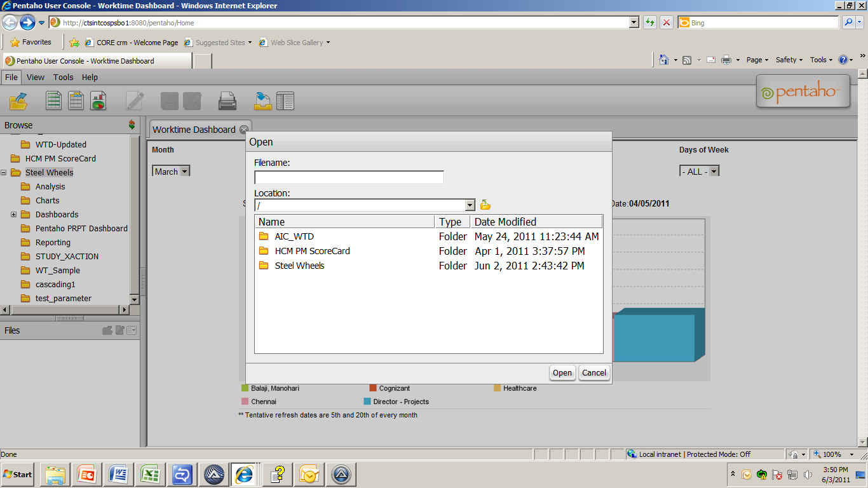Click the Favorites button

click(x=31, y=42)
